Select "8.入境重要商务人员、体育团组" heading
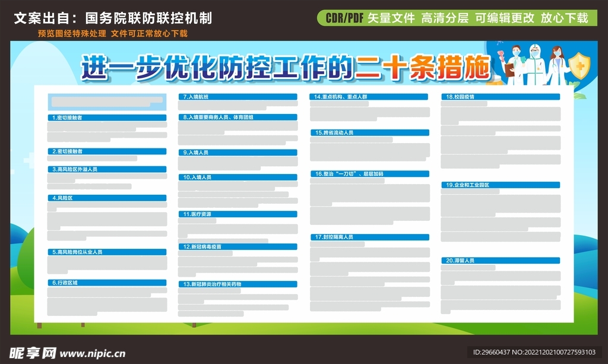 click(237, 117)
